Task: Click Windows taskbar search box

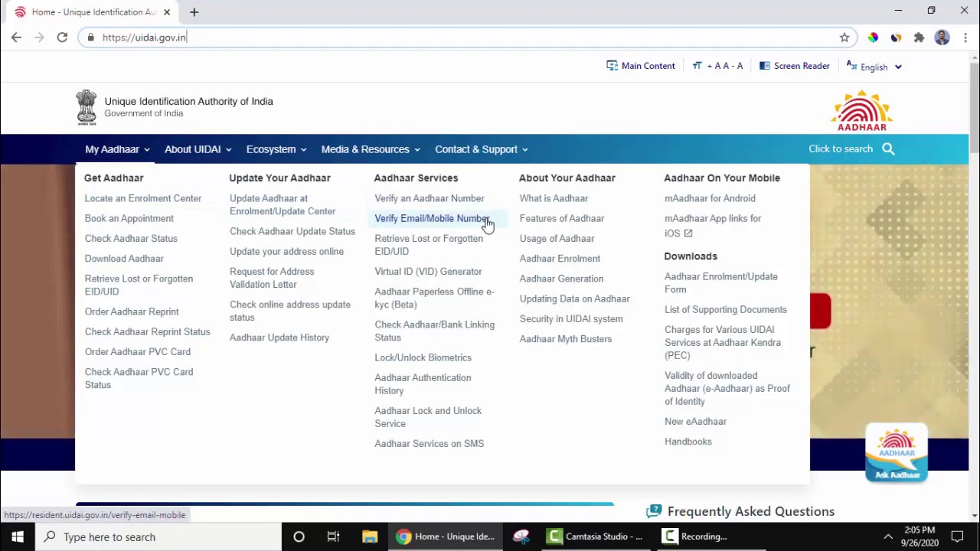Action: click(x=158, y=536)
